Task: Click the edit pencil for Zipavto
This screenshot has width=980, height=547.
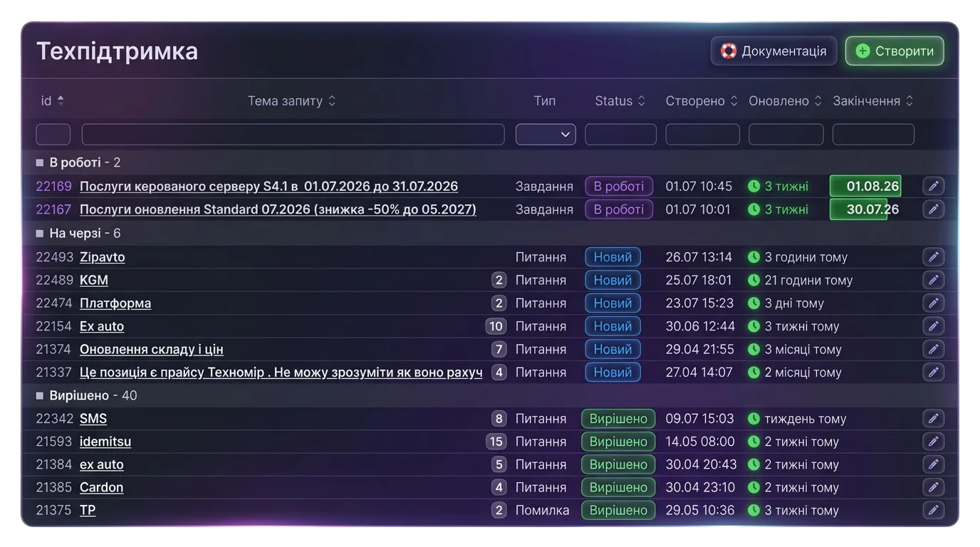Action: point(933,257)
